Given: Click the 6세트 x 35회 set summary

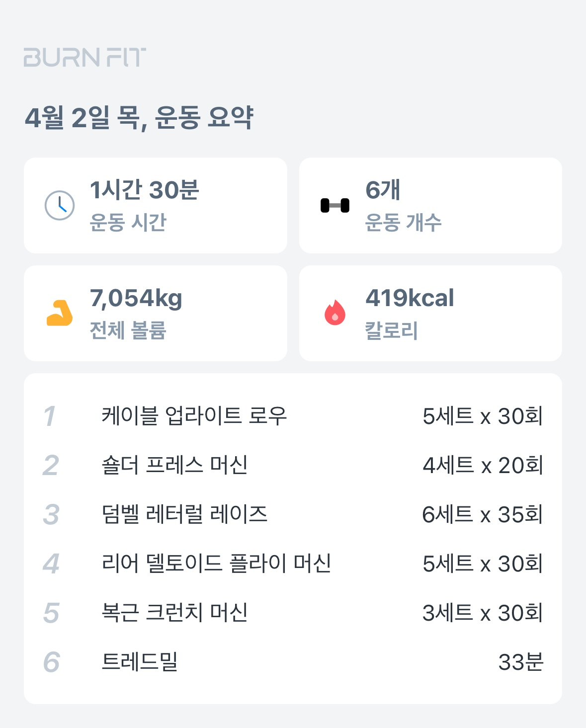Looking at the screenshot, I should 482,514.
